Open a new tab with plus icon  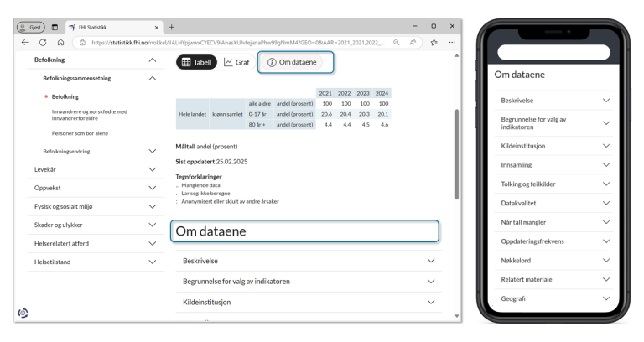tap(172, 27)
